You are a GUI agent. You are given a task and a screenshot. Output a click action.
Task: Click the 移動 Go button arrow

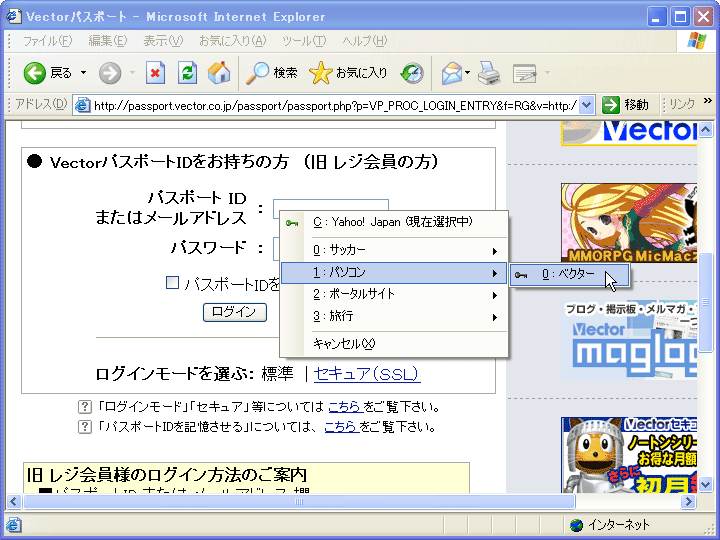click(611, 105)
